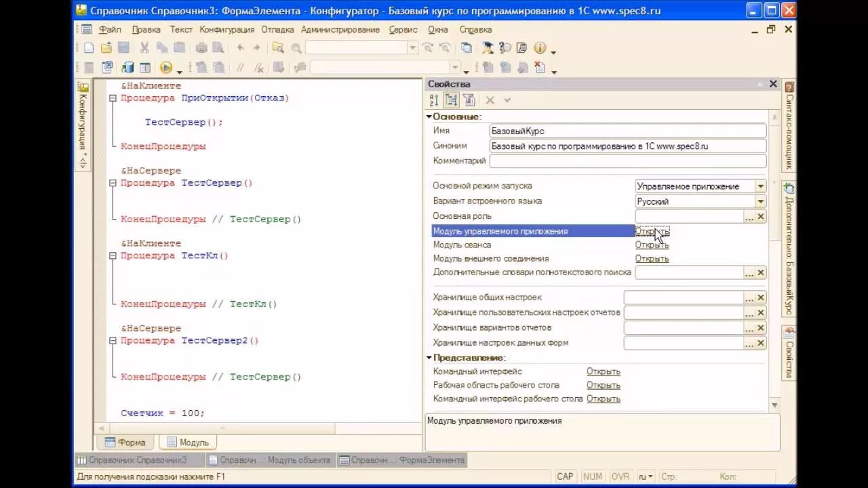Switch to Модуль объекта window tab
This screenshot has width=868, height=488.
coord(269,460)
